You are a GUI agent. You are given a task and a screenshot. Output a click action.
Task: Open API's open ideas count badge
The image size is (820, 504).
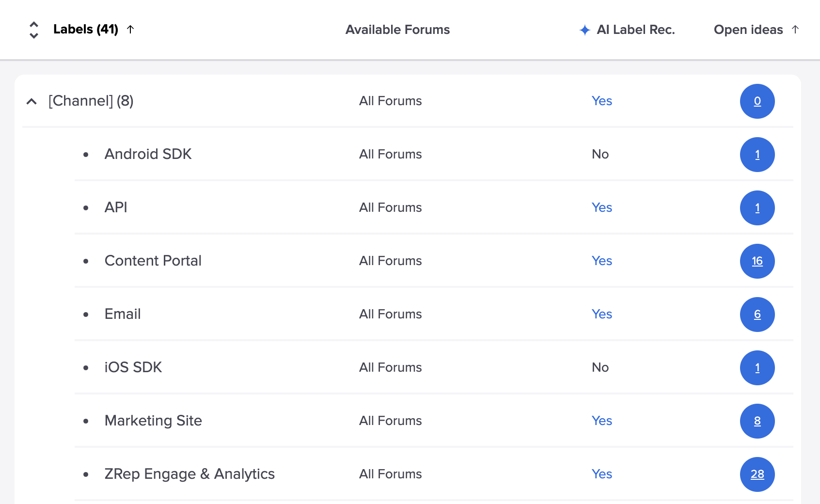757,208
